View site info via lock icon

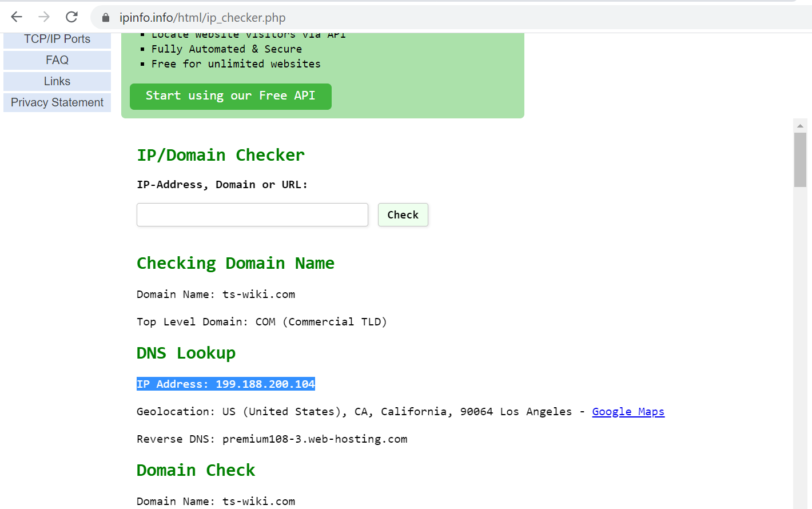pyautogui.click(x=106, y=18)
